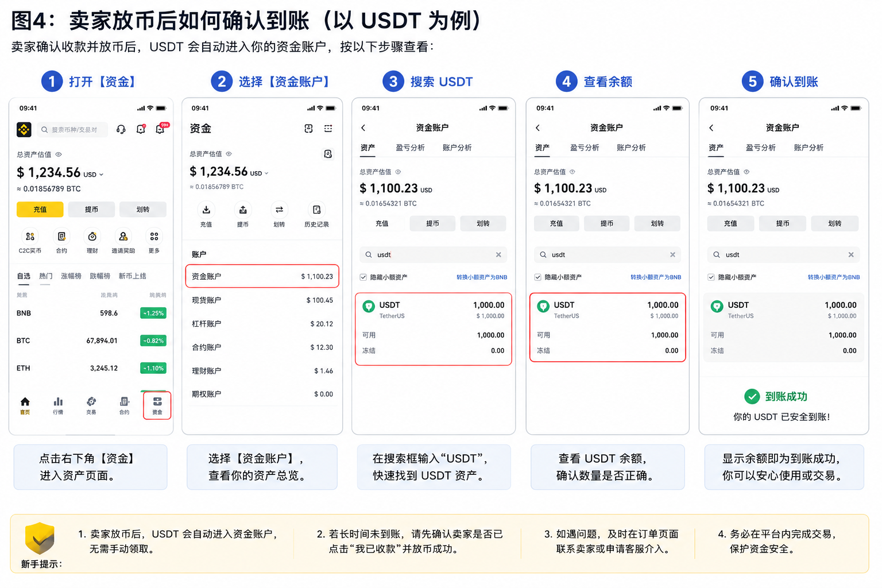Tap BTC change badge showing 0.82%
882x588 pixels.
pyautogui.click(x=153, y=341)
